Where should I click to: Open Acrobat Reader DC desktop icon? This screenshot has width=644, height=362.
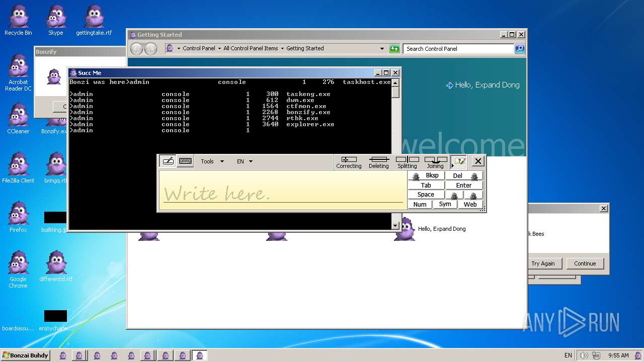click(x=18, y=72)
